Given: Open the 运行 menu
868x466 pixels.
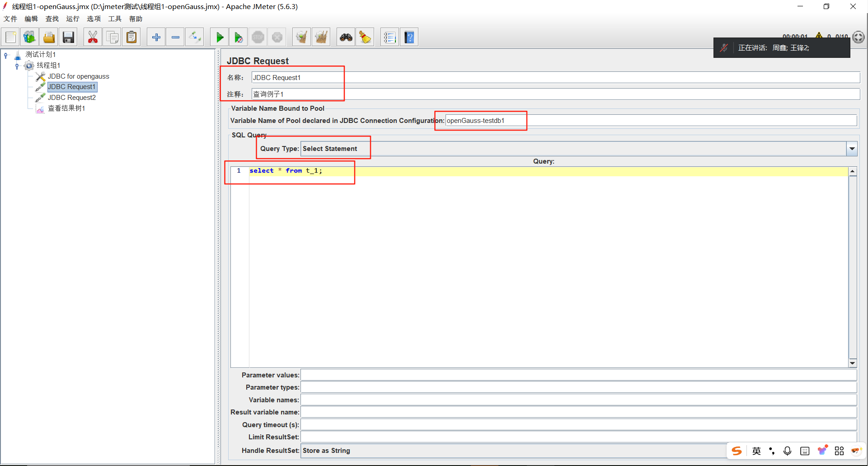Looking at the screenshot, I should pos(73,19).
